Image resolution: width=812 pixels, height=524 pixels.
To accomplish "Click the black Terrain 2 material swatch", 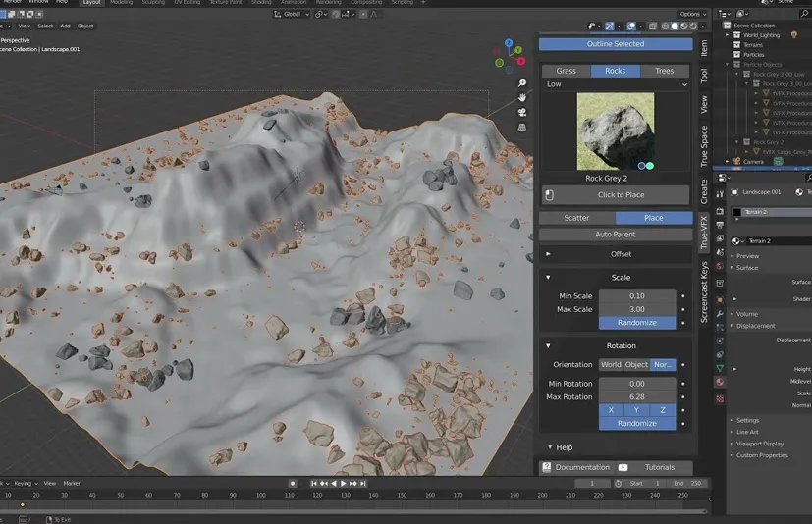I will 737,212.
